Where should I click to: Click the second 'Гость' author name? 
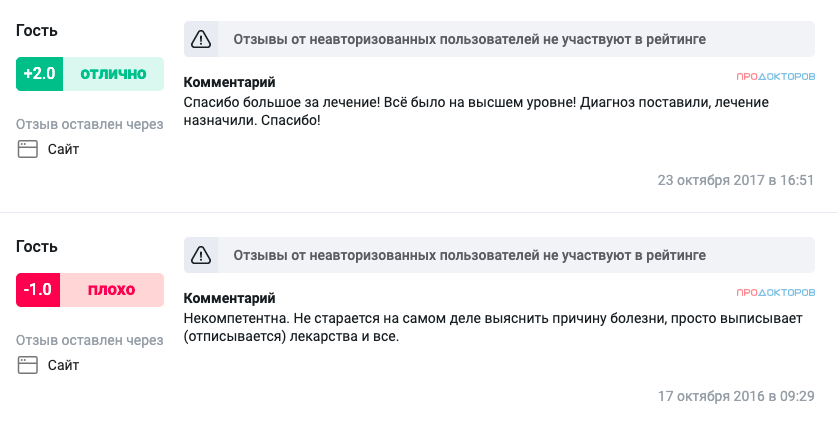pos(37,246)
